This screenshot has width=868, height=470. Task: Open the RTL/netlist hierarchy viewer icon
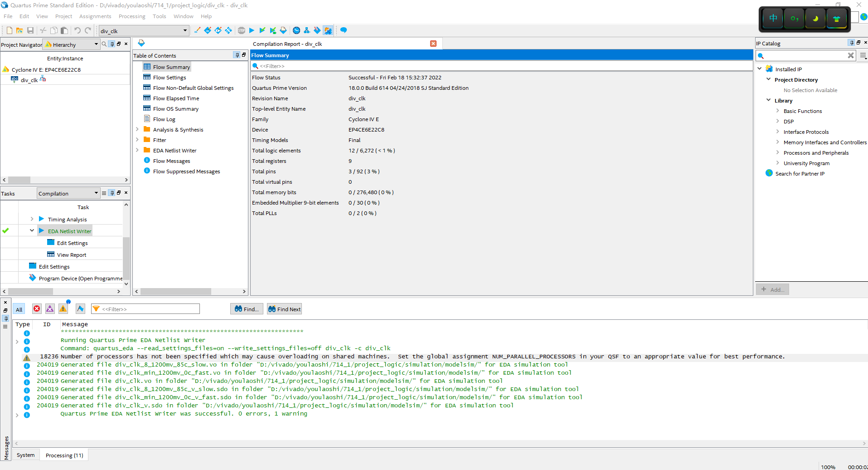(307, 30)
